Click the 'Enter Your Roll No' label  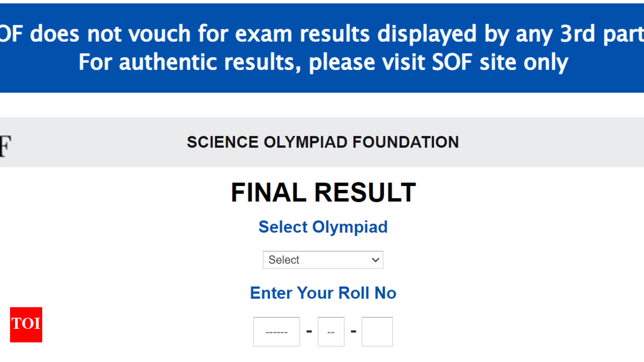click(x=323, y=293)
